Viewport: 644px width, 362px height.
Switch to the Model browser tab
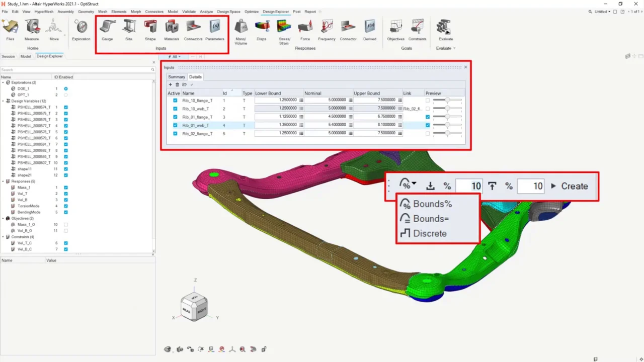coord(26,56)
